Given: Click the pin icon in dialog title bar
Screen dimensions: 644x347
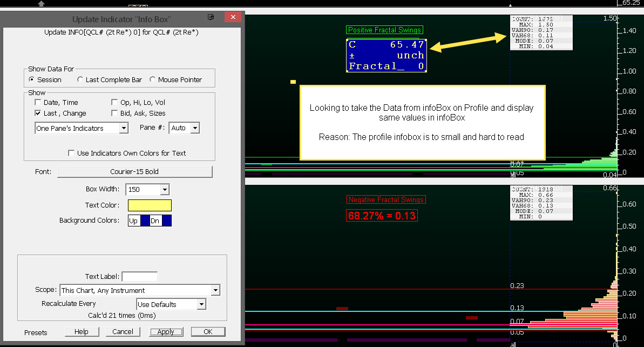Looking at the screenshot, I should 211,17.
